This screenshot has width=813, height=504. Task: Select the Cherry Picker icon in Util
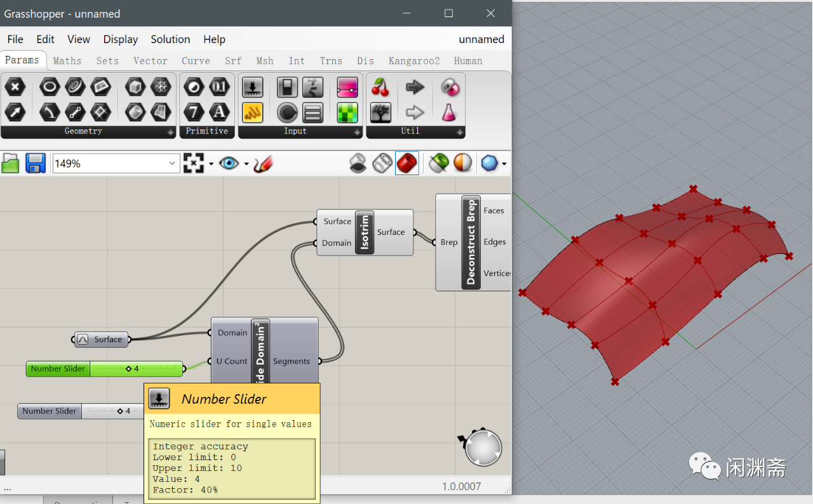[x=380, y=87]
